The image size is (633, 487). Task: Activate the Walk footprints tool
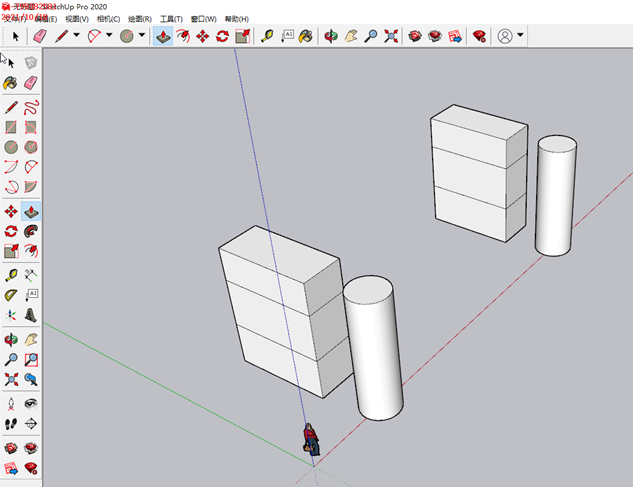[x=11, y=424]
